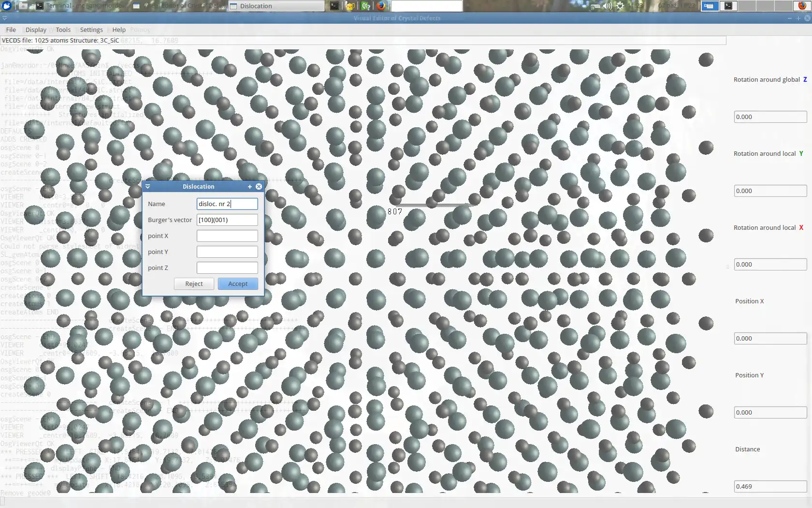The height and width of the screenshot is (508, 812).
Task: Click the point X input field
Action: click(227, 236)
